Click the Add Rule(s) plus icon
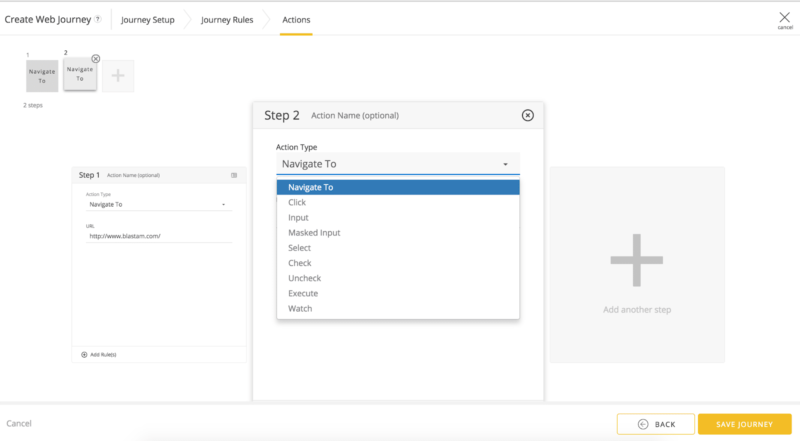This screenshot has height=441, width=800. [x=84, y=355]
